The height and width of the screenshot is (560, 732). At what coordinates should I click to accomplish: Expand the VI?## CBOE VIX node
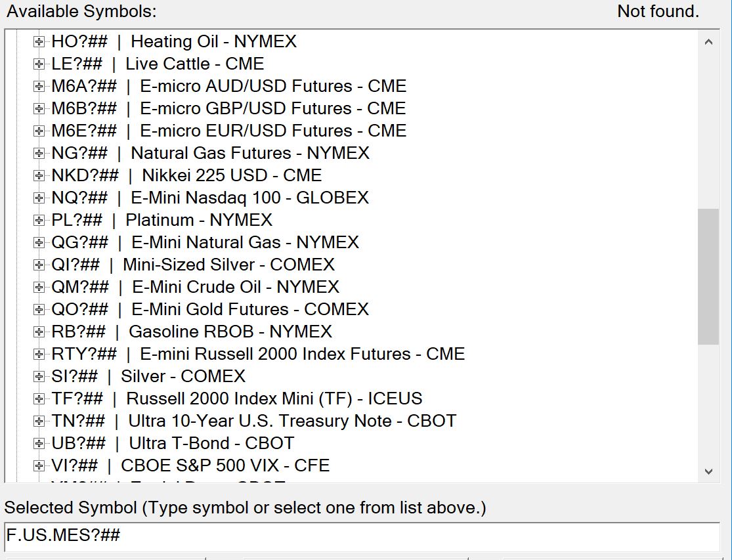(x=39, y=466)
